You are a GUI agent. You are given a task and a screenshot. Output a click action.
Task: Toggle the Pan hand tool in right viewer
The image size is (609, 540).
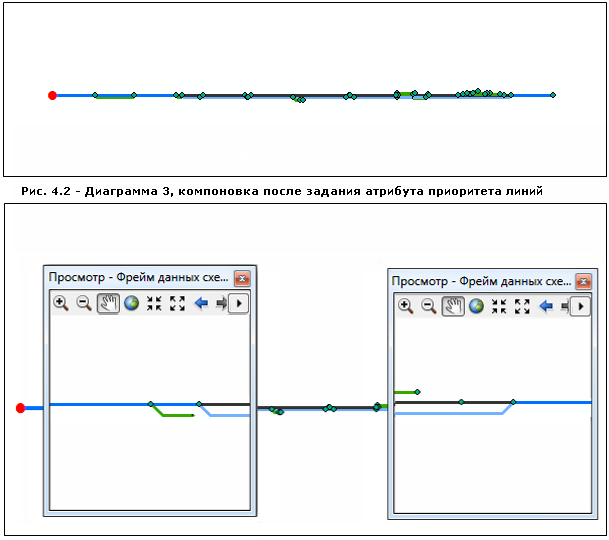tap(453, 306)
